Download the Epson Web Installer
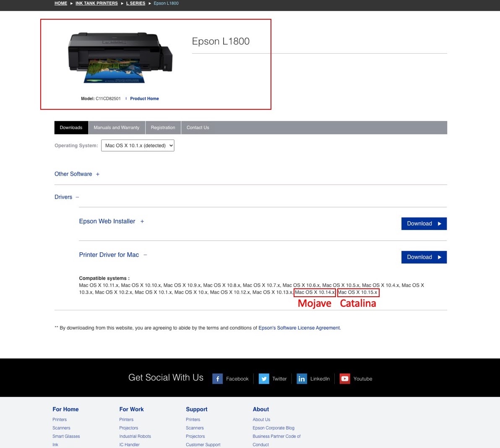The width and height of the screenshot is (500, 448). (424, 223)
